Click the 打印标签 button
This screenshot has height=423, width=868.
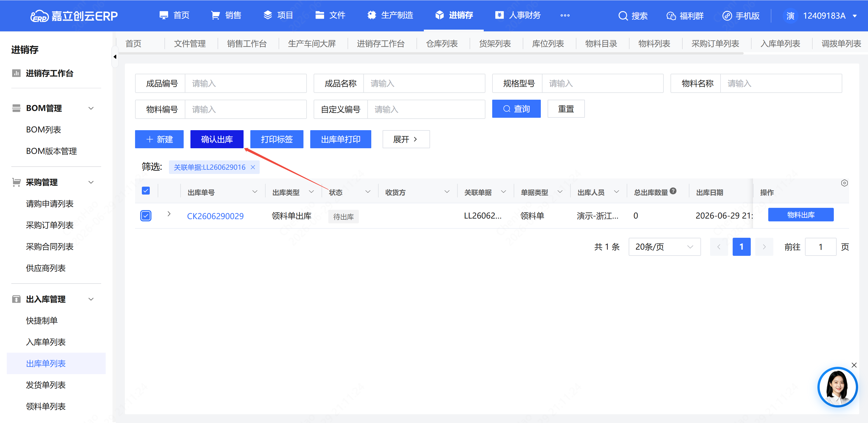(277, 139)
